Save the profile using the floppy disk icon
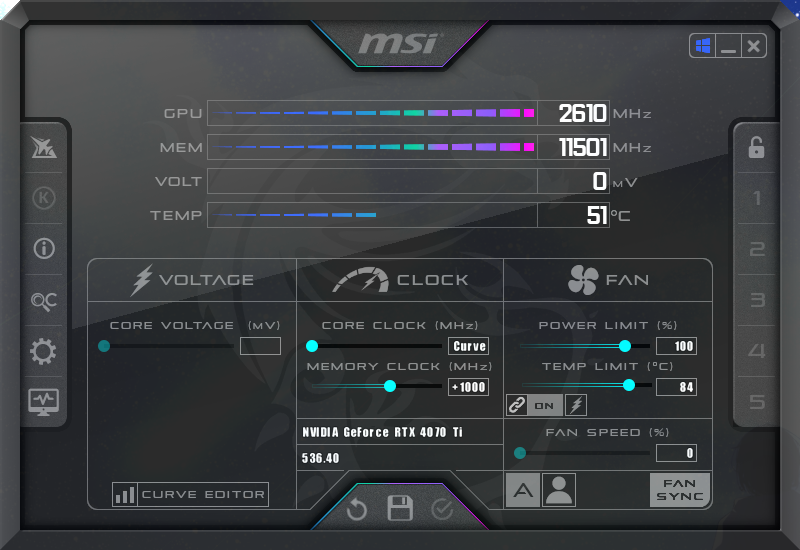 pos(400,508)
